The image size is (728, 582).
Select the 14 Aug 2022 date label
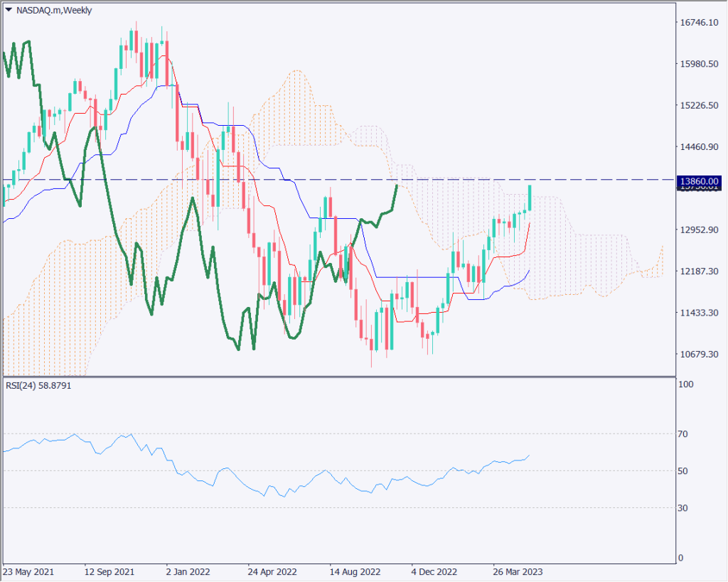[354, 571]
